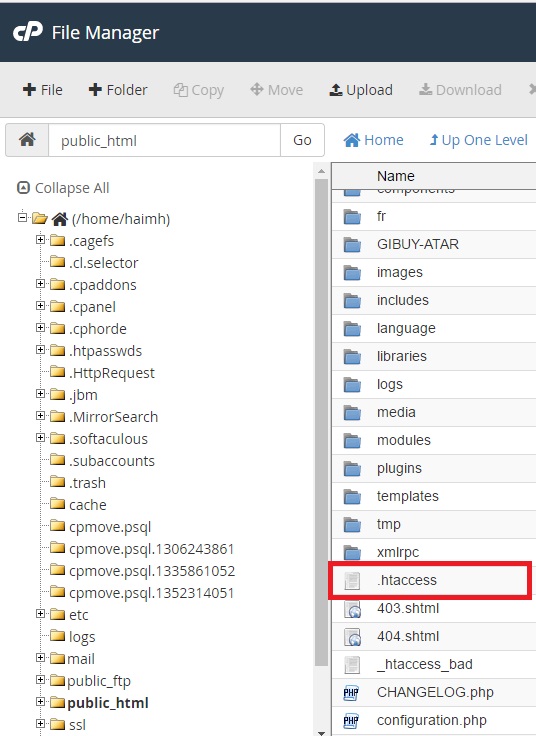
Task: Expand the etc folder node
Action: 40,613
